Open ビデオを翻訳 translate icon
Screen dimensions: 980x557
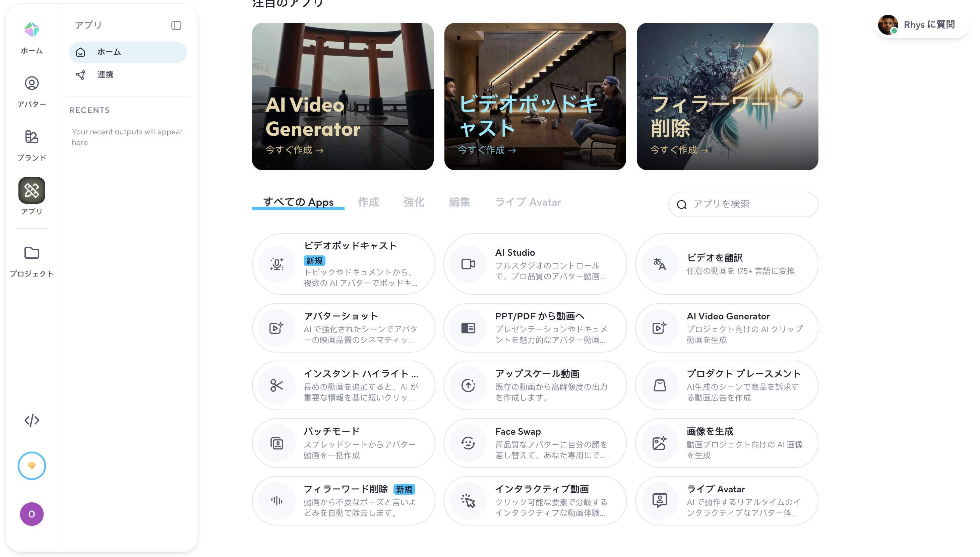tap(660, 264)
